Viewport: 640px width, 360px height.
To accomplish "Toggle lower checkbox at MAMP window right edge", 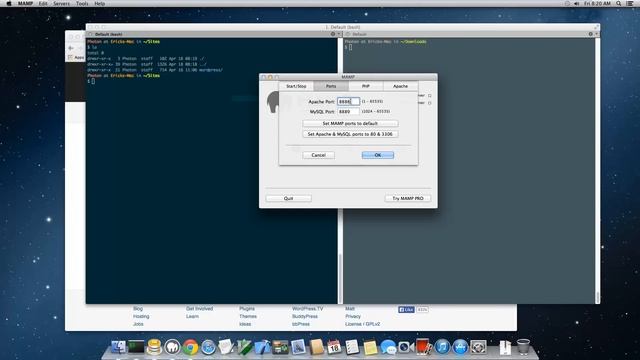I will coord(429,103).
